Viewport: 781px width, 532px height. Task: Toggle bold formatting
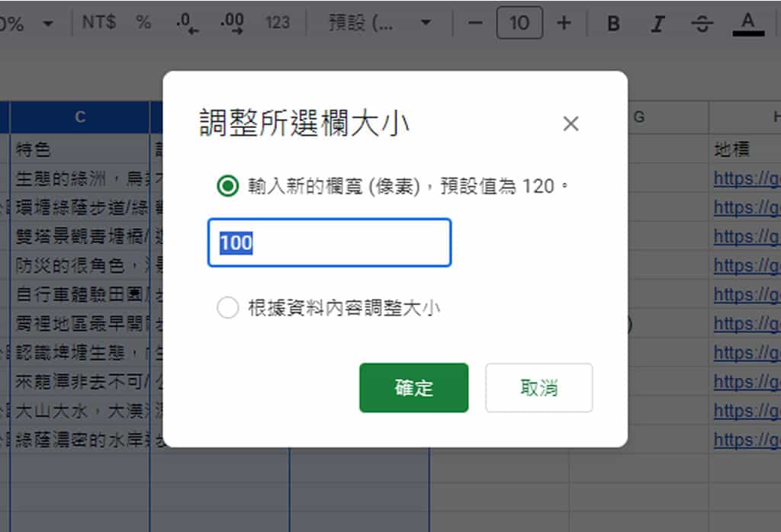pyautogui.click(x=613, y=24)
